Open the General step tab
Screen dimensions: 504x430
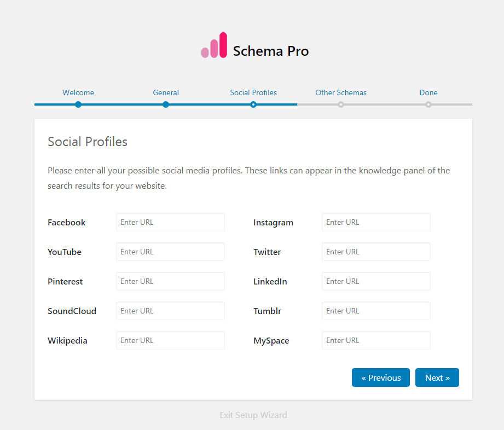click(166, 92)
